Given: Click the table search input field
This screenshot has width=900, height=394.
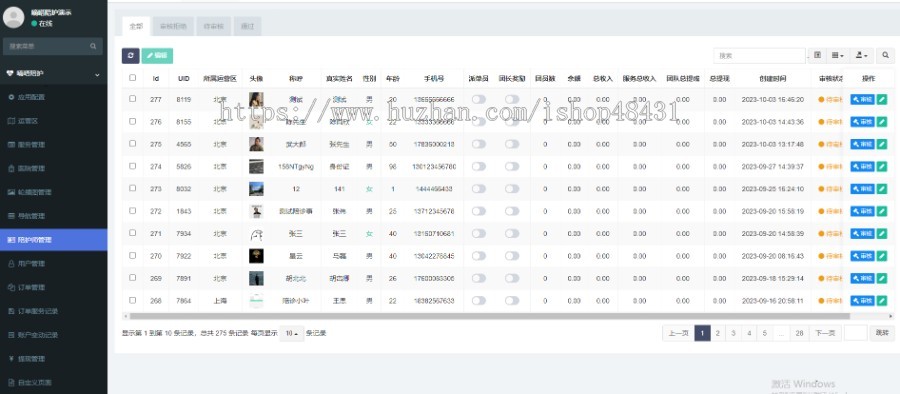Looking at the screenshot, I should (x=759, y=56).
